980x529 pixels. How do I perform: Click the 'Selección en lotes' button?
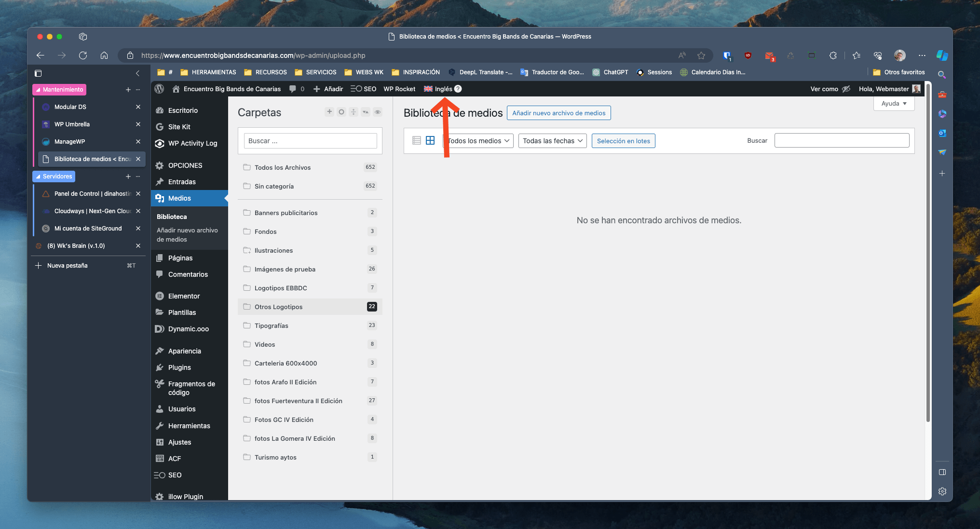(x=623, y=141)
